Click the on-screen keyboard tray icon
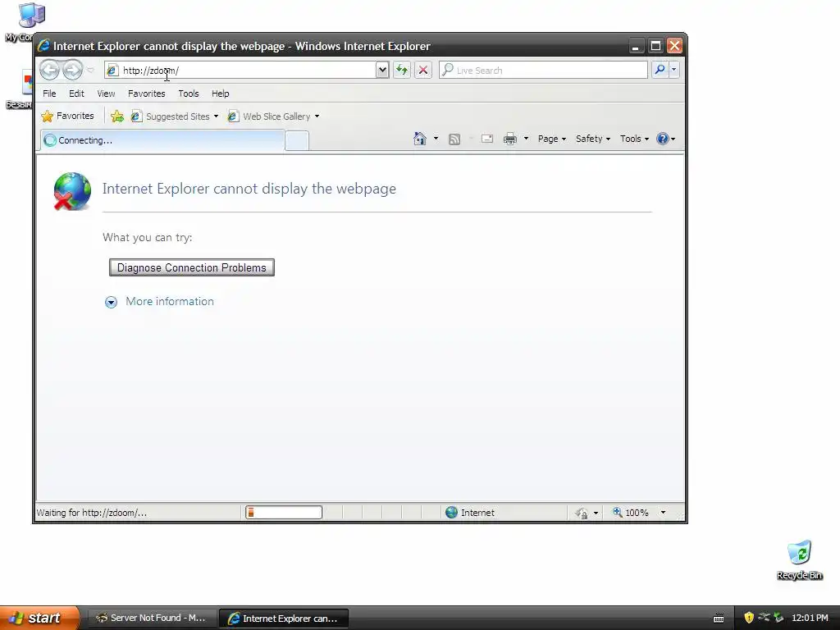Screen dimensions: 840x630 click(719, 619)
